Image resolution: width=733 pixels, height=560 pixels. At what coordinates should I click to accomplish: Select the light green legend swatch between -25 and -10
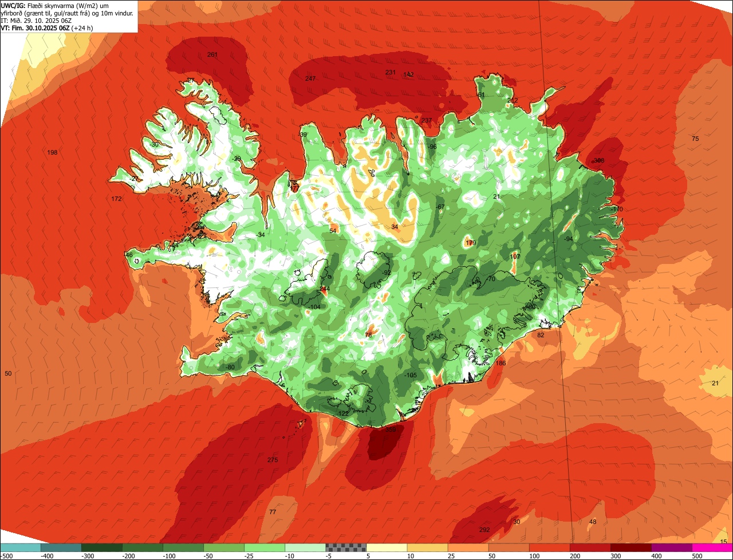pos(265,547)
